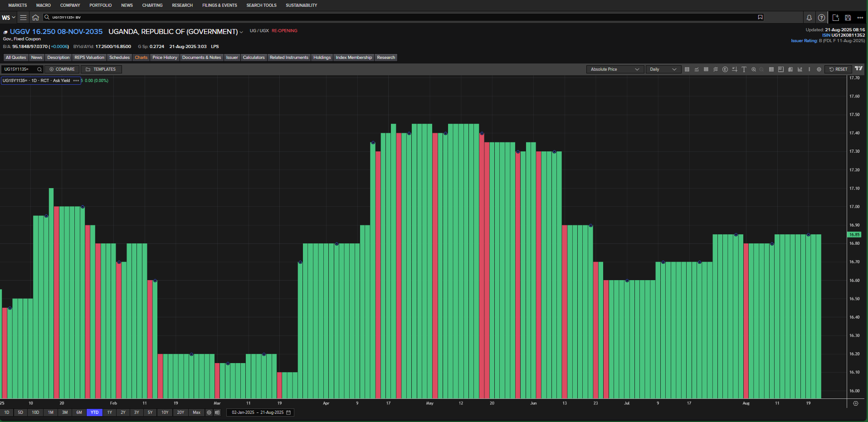The image size is (868, 422).
Task: Open the hamburger menu icon
Action: click(x=23, y=18)
